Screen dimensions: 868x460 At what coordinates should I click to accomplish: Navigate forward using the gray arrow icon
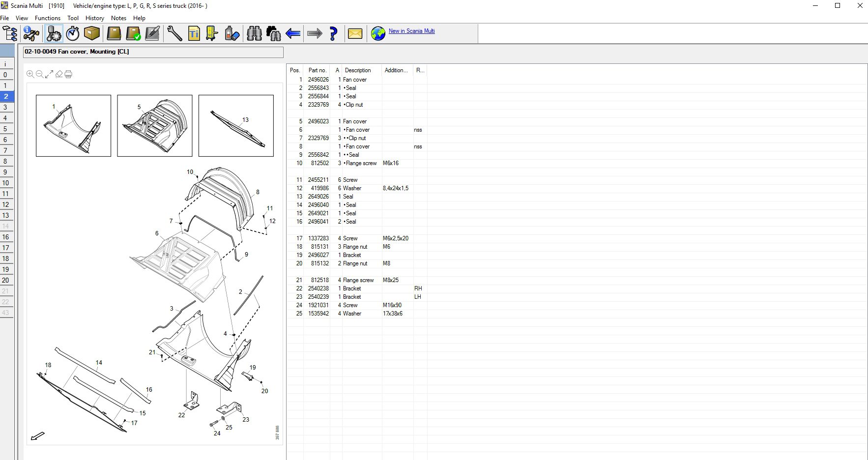pyautogui.click(x=314, y=33)
